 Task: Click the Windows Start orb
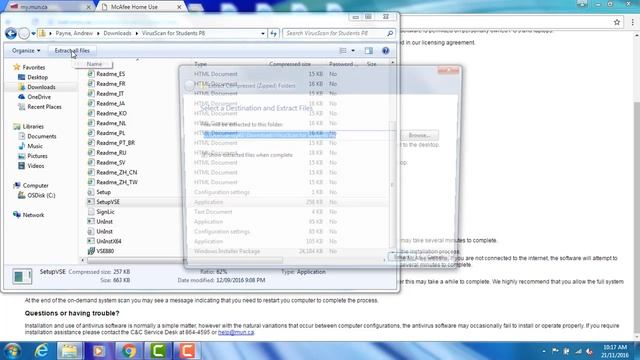point(12,351)
